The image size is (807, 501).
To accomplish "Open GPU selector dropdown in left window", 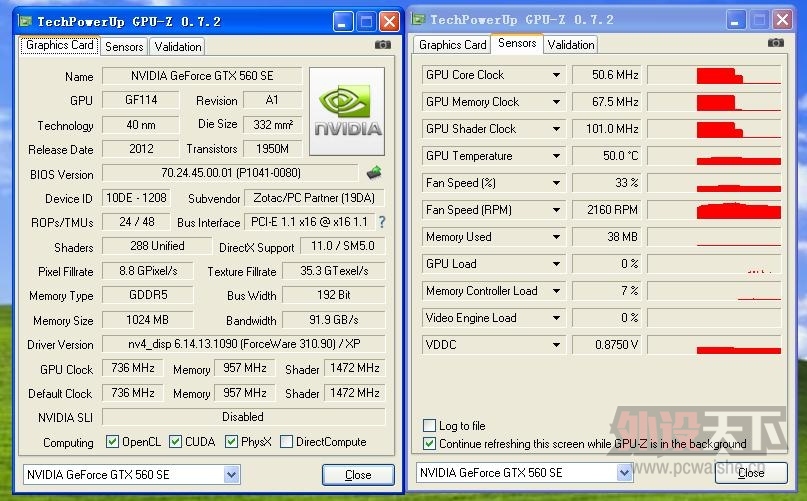I will coord(232,474).
